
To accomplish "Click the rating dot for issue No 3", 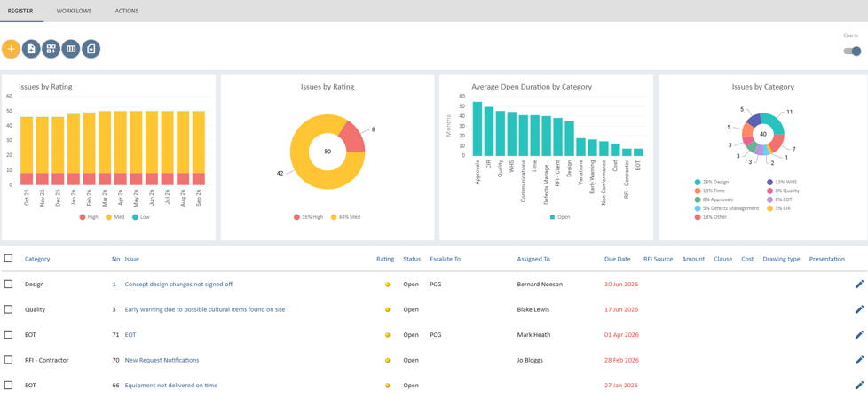I will tap(388, 310).
